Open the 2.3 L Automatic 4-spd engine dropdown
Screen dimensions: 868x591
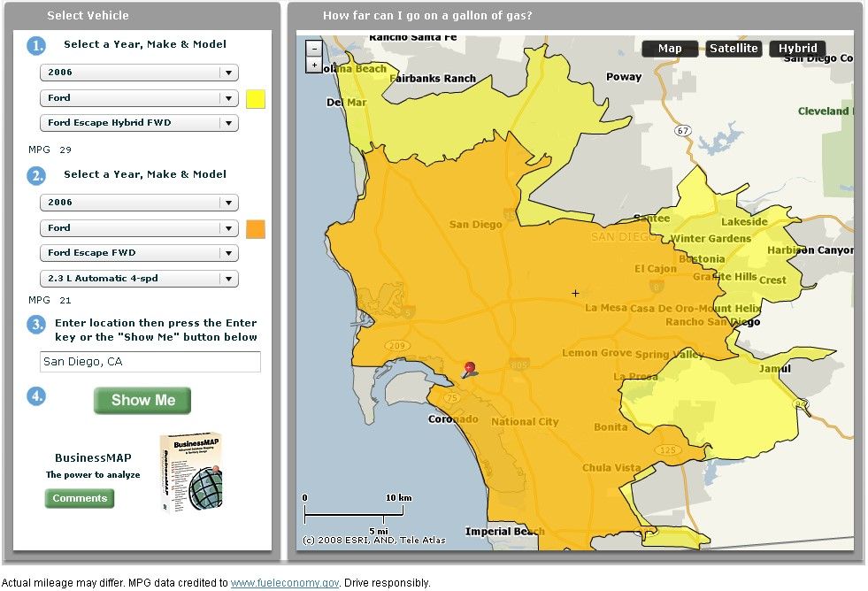139,279
